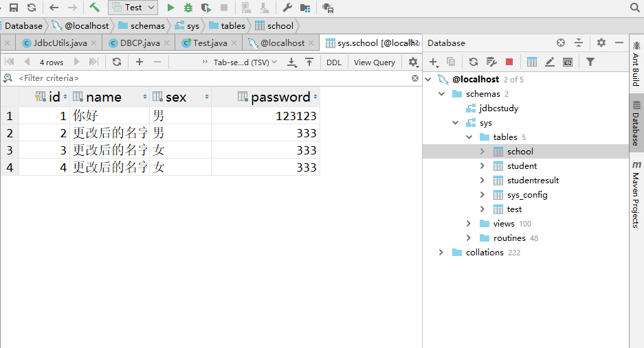Click the green Build Project hammer icon

point(94,8)
